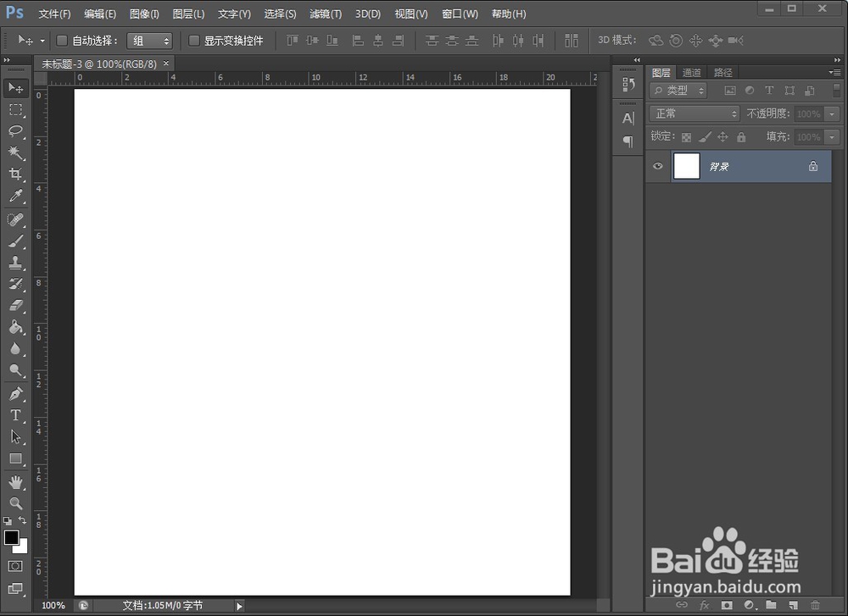
Task: Toggle lock transparent pixels
Action: click(x=686, y=137)
